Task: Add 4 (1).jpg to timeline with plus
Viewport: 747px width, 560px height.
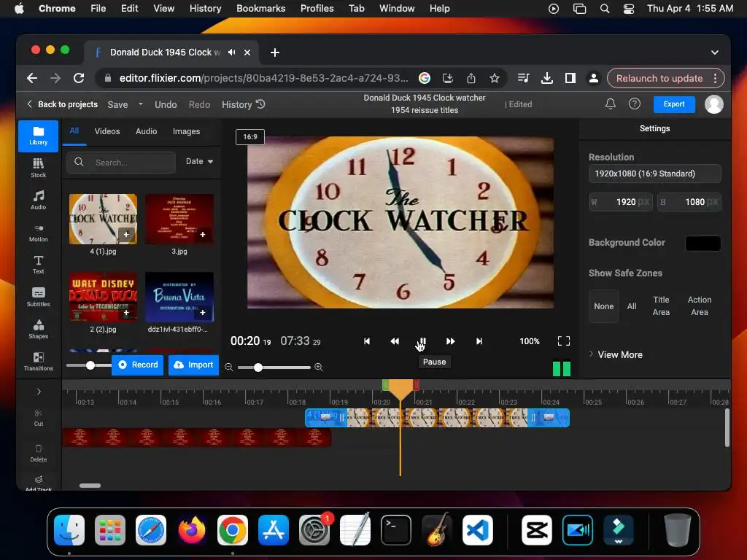Action: coord(125,234)
